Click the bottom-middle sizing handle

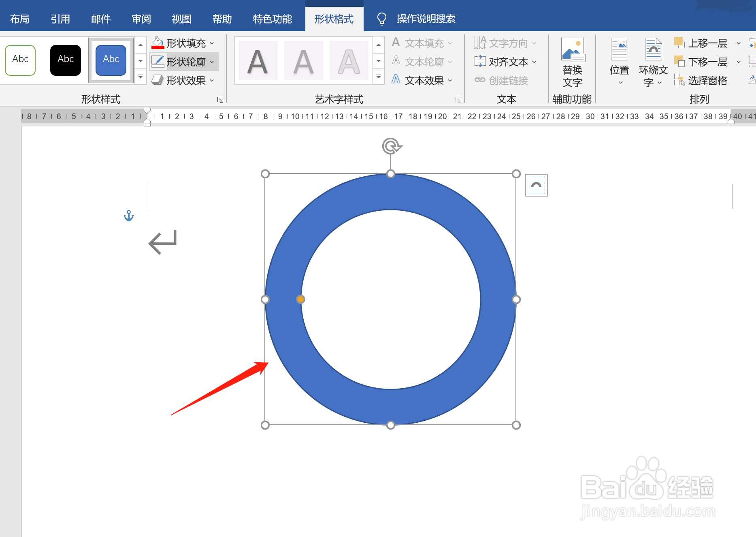click(x=391, y=425)
